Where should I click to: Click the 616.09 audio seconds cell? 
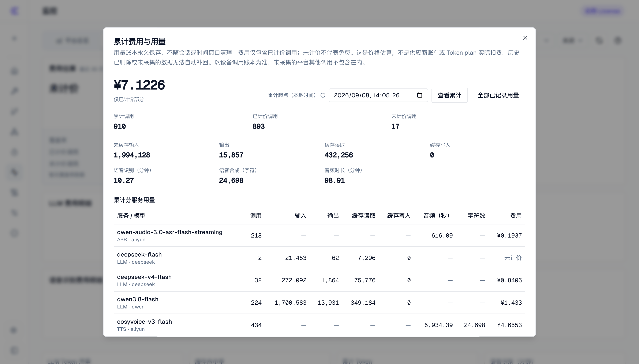pos(442,235)
